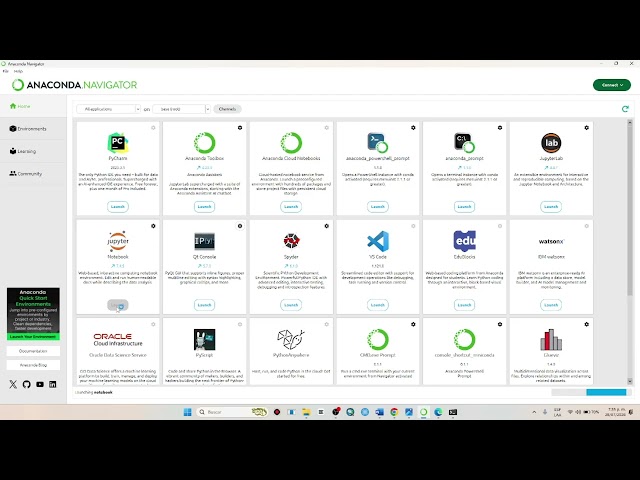Click Launch Your Environment green banner
This screenshot has height=480, width=640.
33,337
